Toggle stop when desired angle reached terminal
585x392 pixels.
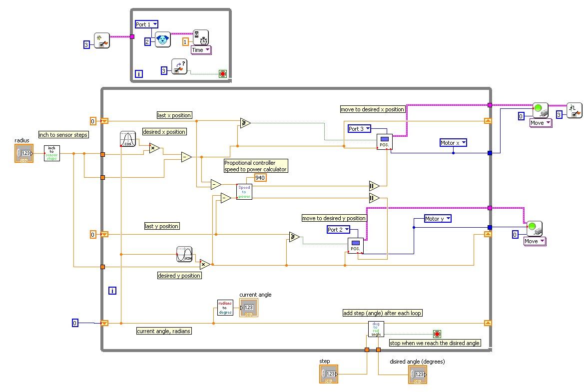[x=437, y=334]
